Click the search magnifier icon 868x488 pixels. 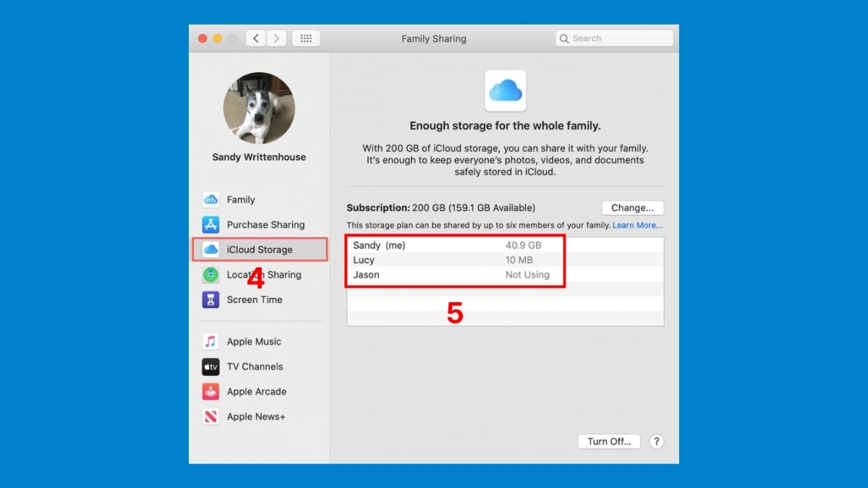click(x=564, y=38)
